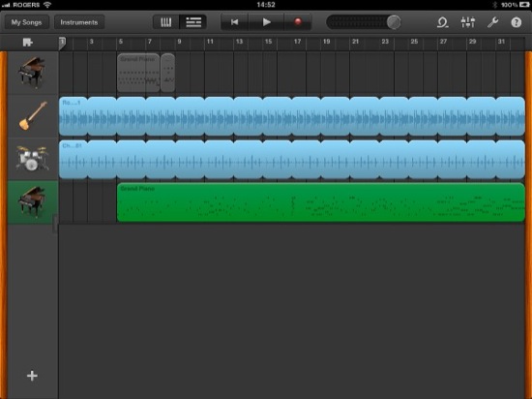Open the Instruments browser
Image resolution: width=532 pixels, height=399 pixels.
tap(79, 22)
